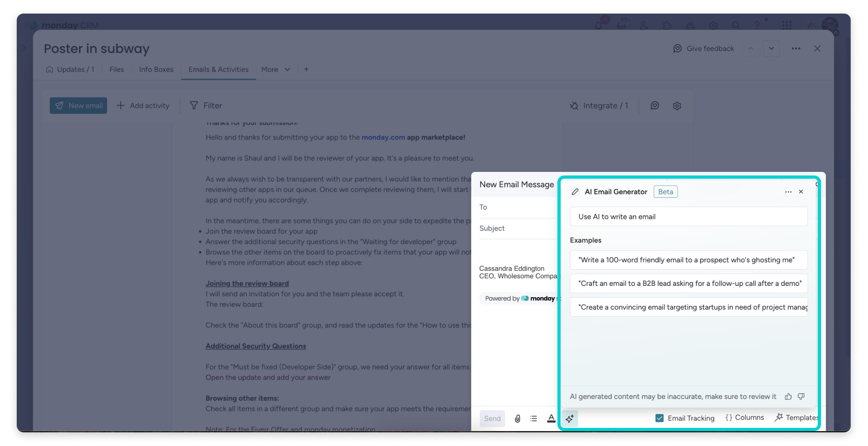Open email Templates
The width and height of the screenshot is (868, 446).
click(x=796, y=418)
